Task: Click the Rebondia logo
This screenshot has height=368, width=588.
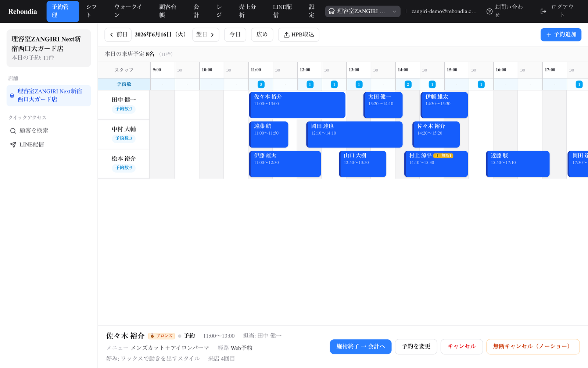Action: [23, 11]
